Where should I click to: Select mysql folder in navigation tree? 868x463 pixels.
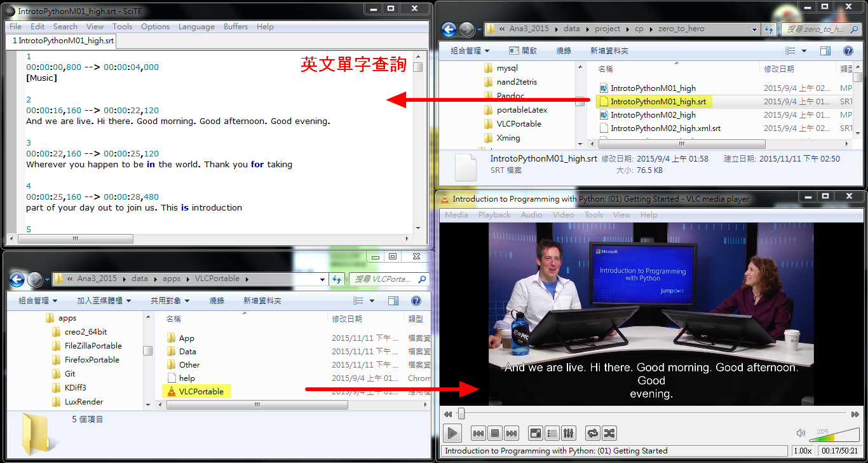tap(501, 68)
